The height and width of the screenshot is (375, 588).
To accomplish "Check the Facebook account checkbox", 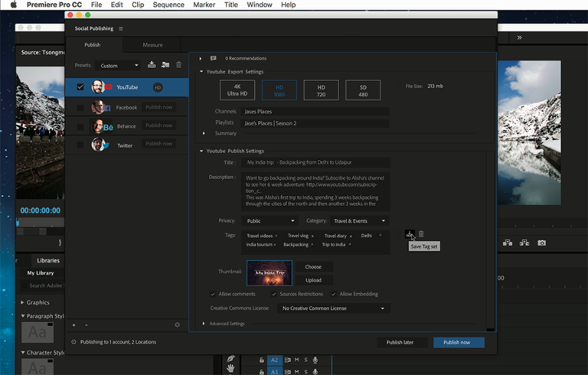I will tap(80, 108).
